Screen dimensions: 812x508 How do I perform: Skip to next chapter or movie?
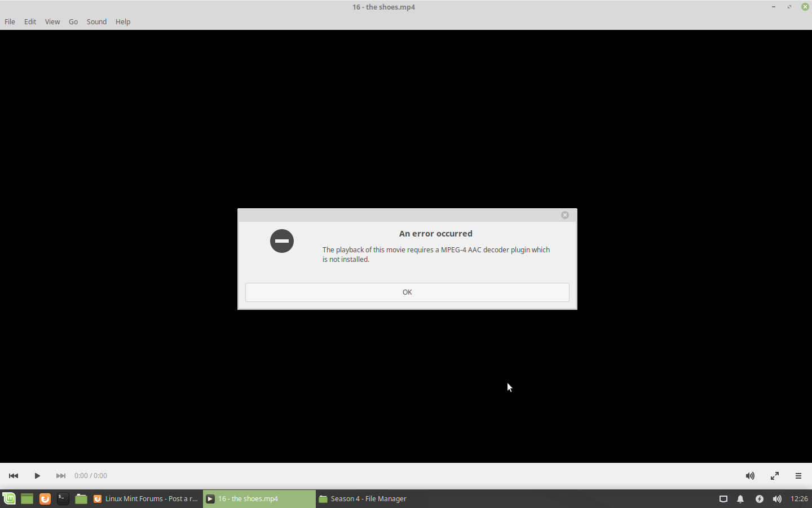61,476
